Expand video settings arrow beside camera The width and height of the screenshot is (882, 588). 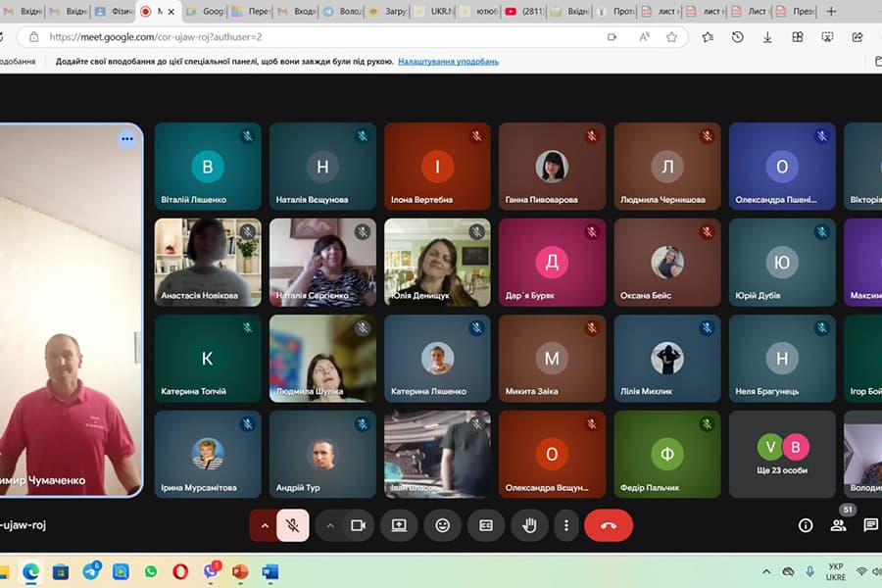click(x=330, y=525)
